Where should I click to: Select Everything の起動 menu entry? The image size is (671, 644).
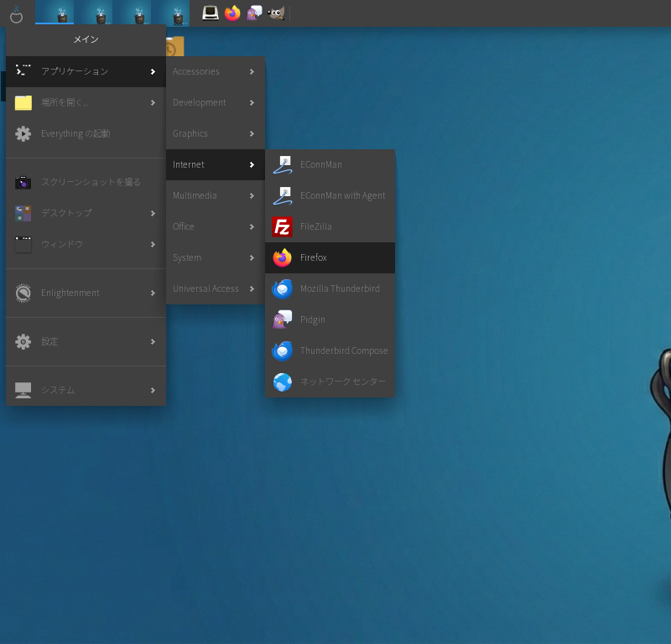pos(86,133)
